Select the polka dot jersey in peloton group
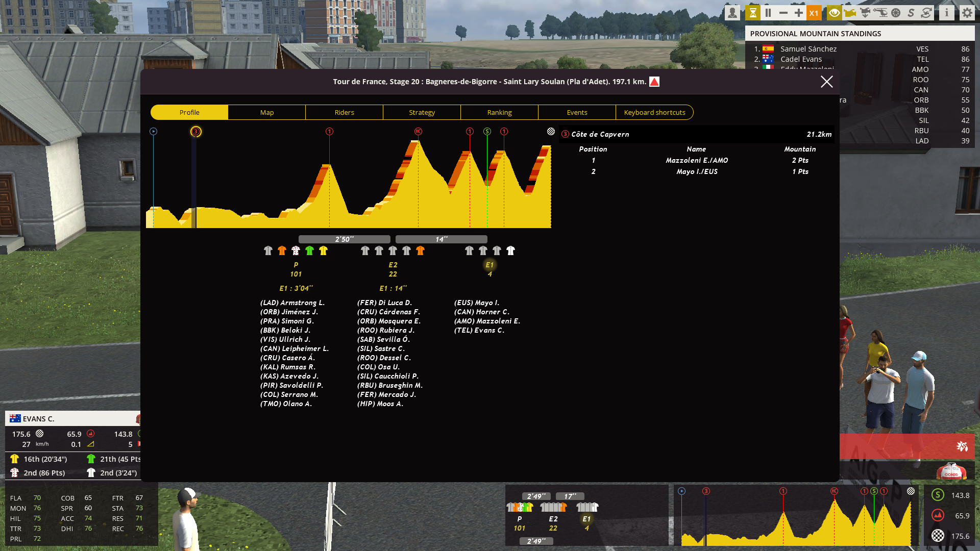The width and height of the screenshot is (980, 551). point(296,251)
